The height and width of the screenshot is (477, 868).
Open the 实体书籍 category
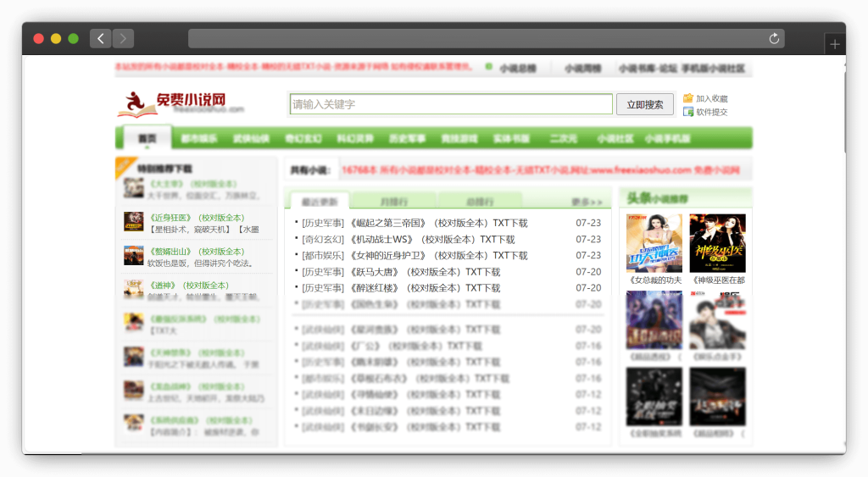(511, 138)
